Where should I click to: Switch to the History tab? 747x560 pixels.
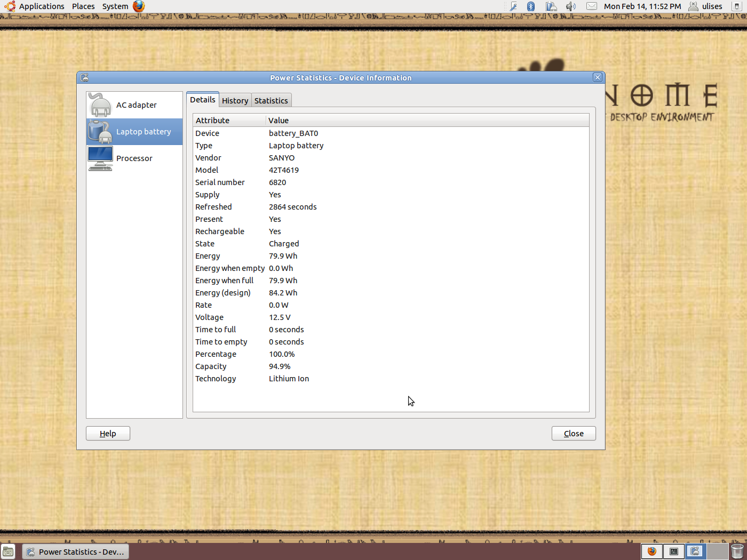pyautogui.click(x=235, y=101)
